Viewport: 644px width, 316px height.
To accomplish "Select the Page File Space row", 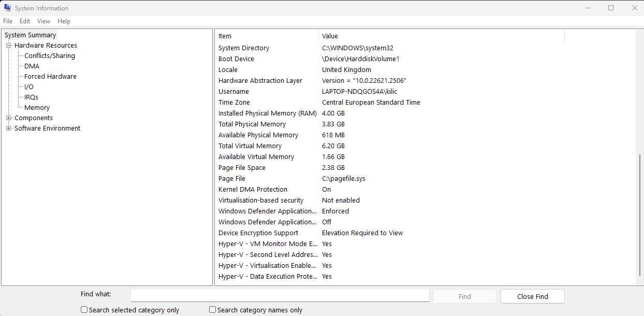I will coord(389,168).
